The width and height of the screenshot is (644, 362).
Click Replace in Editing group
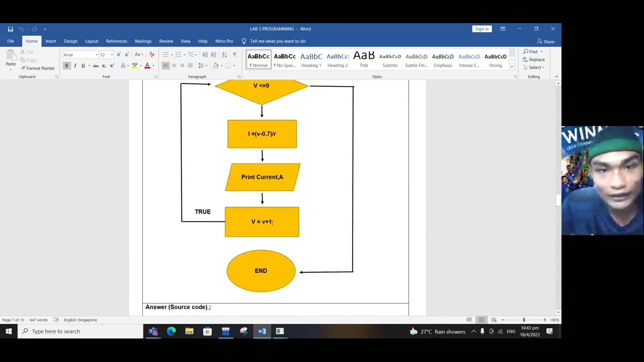(534, 60)
